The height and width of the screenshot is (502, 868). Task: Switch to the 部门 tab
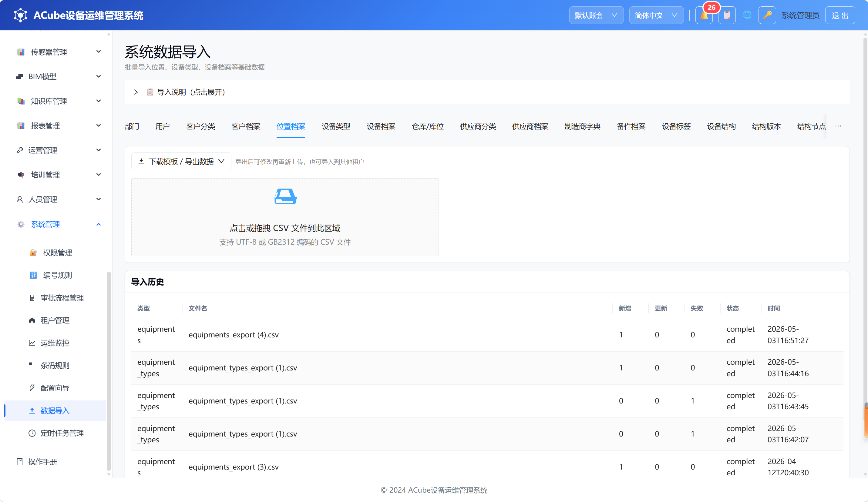[132, 126]
